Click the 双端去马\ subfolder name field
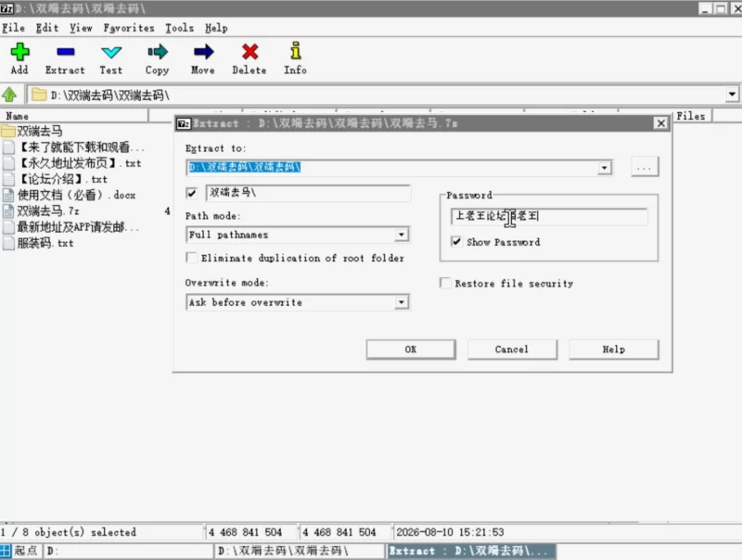Viewport: 742px width, 560px height. click(x=308, y=193)
